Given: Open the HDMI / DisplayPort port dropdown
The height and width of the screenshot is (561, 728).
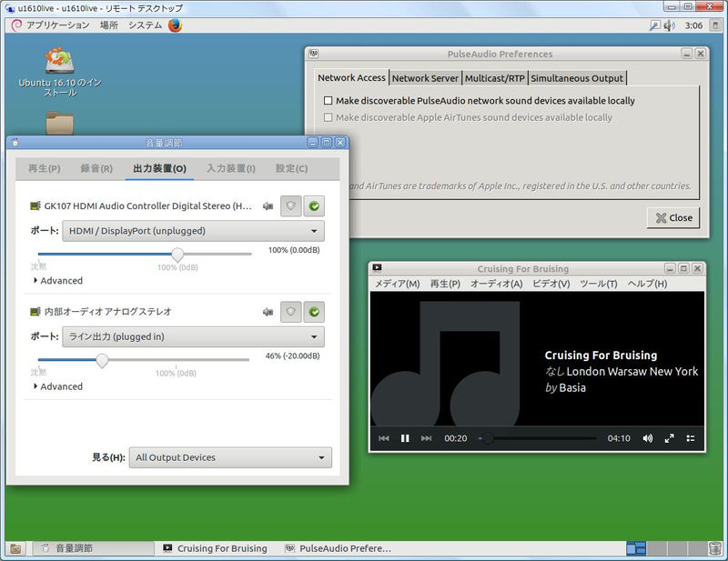Looking at the screenshot, I should (193, 231).
